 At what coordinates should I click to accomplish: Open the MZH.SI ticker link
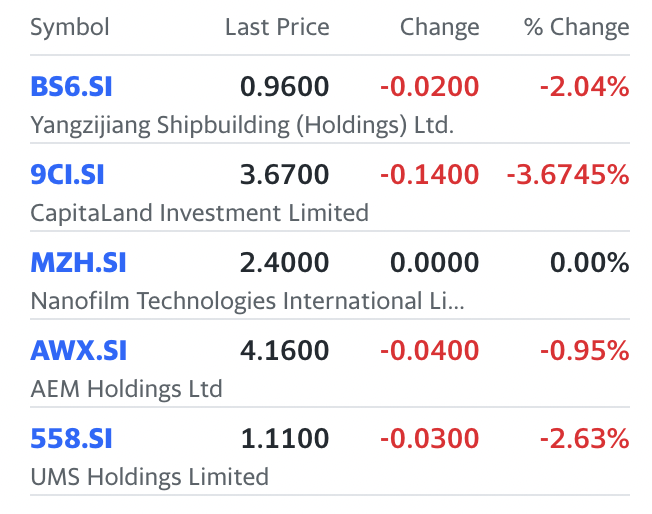78,263
